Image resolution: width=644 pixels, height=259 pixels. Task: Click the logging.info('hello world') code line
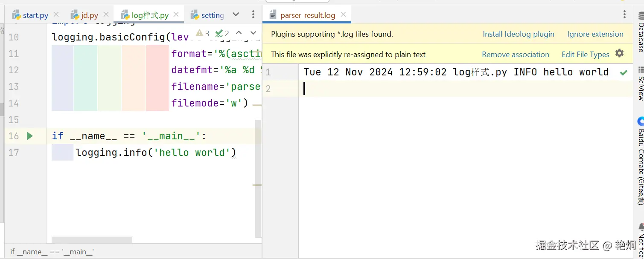coord(156,153)
